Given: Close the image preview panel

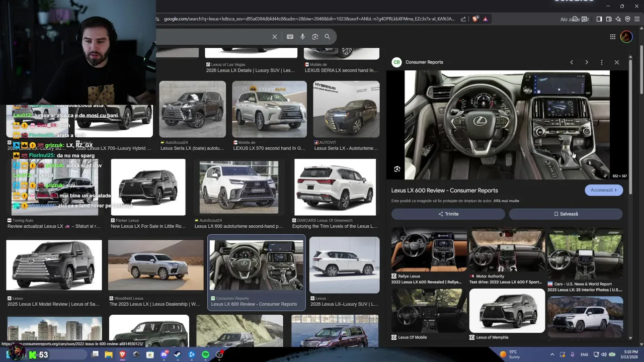Looking at the screenshot, I should coord(617,62).
